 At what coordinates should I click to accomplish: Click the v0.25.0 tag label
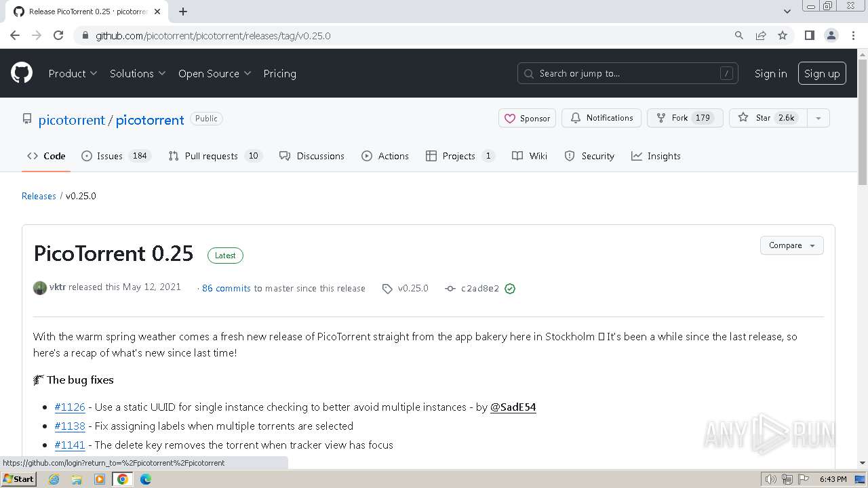(x=413, y=288)
